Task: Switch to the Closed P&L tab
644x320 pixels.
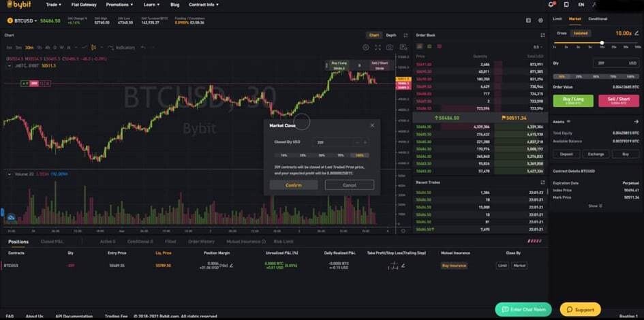Action: click(52, 242)
